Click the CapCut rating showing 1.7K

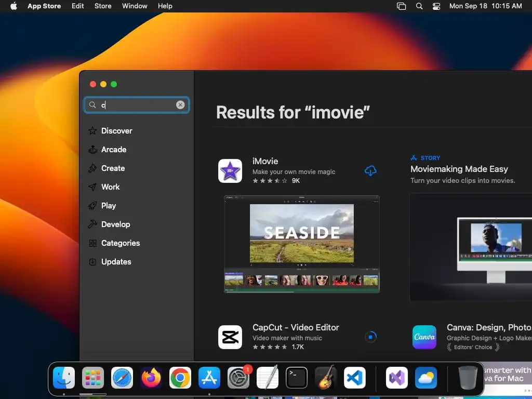coord(278,347)
